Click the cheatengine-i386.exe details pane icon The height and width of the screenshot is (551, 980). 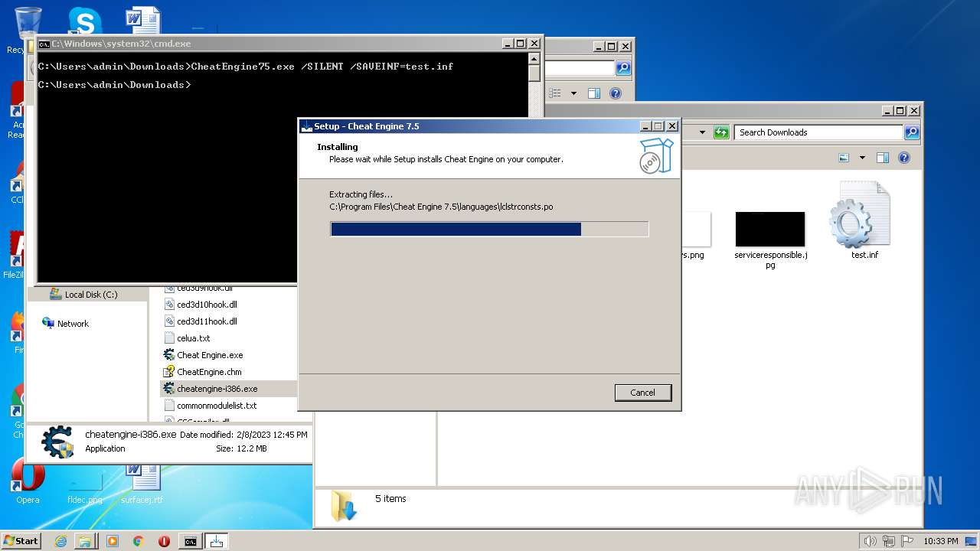tap(57, 442)
